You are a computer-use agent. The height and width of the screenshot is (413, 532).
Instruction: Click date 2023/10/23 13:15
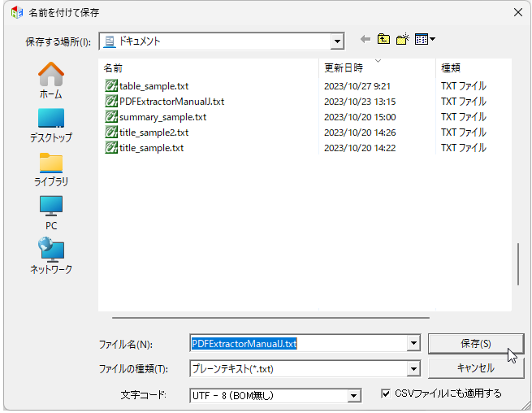click(x=360, y=102)
